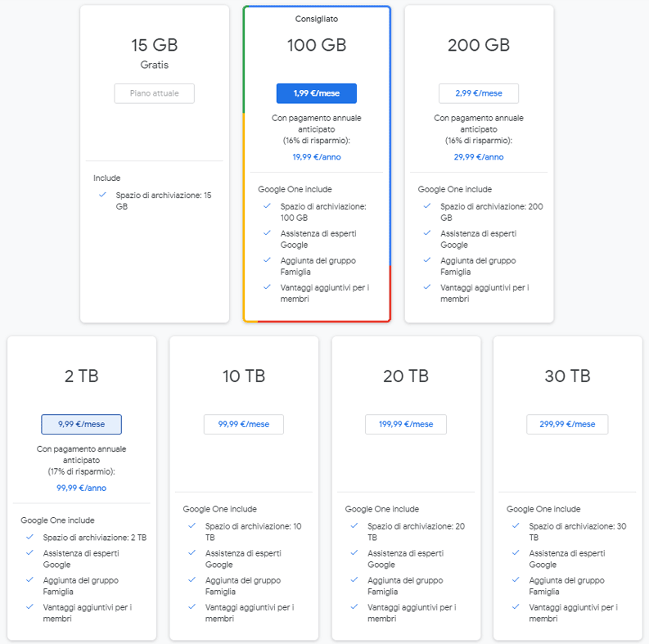649x644 pixels.
Task: Click the checkmark beside 'Spazio di archiviazione: 20 TB'
Action: (x=354, y=525)
